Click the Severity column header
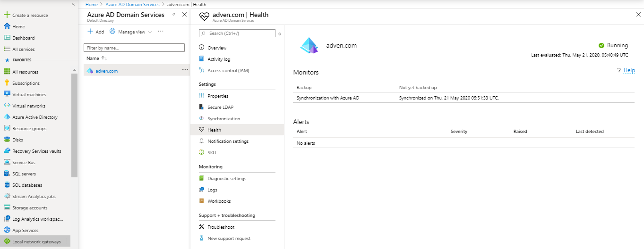 point(459,132)
